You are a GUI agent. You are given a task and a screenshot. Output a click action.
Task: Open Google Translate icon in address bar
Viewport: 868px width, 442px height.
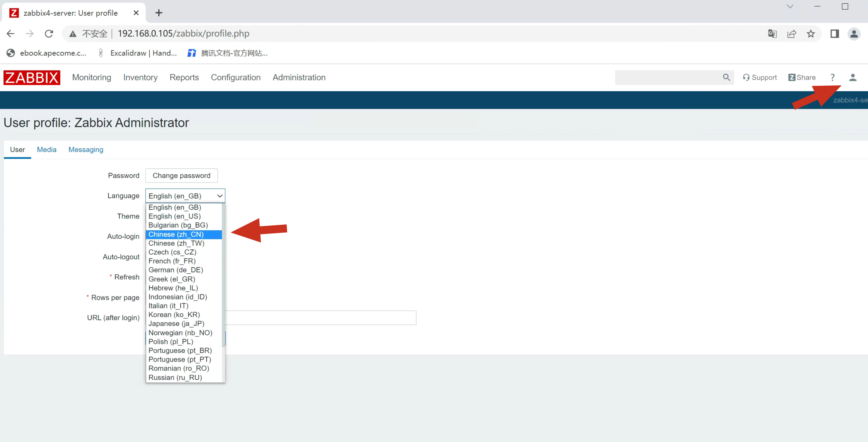click(772, 34)
